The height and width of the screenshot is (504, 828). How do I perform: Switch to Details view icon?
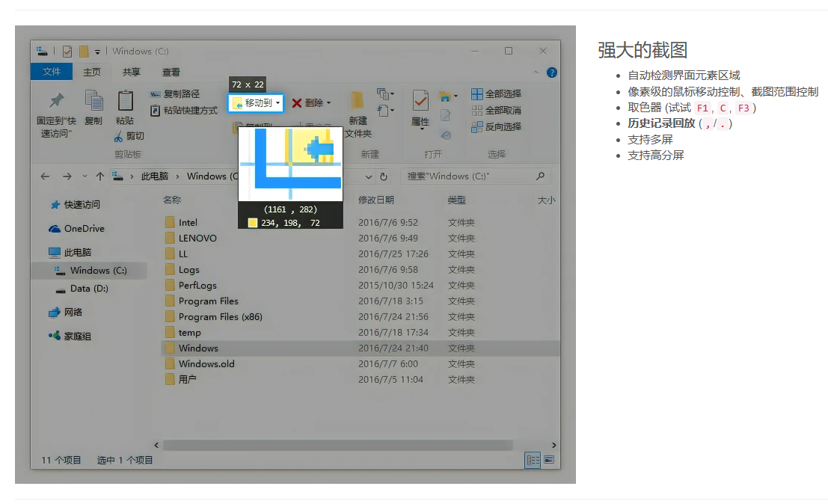tap(533, 460)
